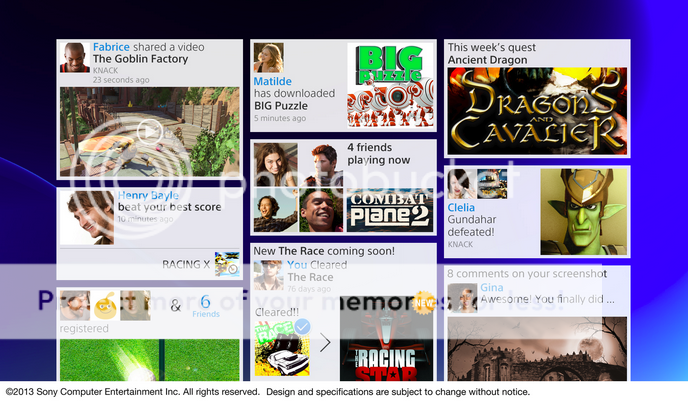The width and height of the screenshot is (688, 401).
Task: Open The Goblin Factory title
Action: point(140,59)
